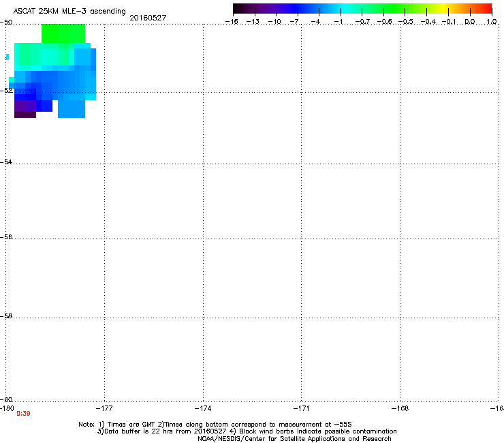
Task: Click the color bar label '-1'
Action: pyautogui.click(x=338, y=22)
